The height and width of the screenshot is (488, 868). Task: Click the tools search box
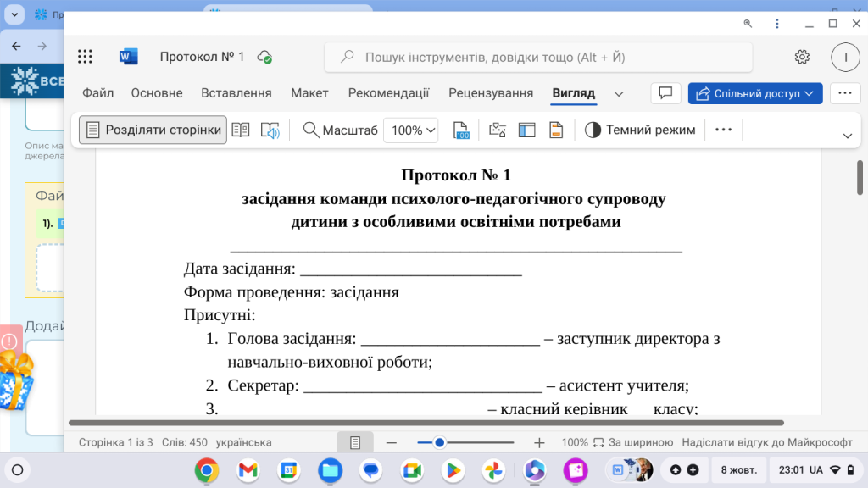538,57
